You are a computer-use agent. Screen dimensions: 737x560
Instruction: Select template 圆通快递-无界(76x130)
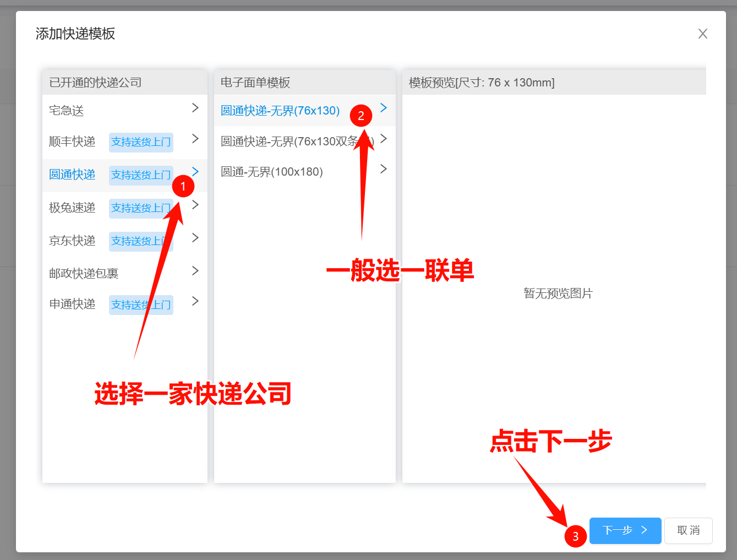point(280,111)
